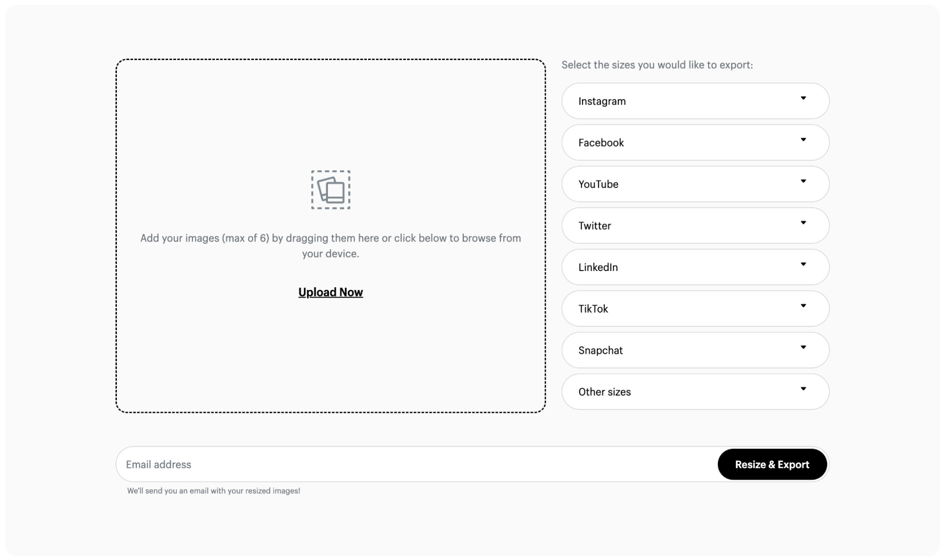The image size is (946, 560).
Task: Click the 'We'll send you an email' note
Action: [213, 491]
